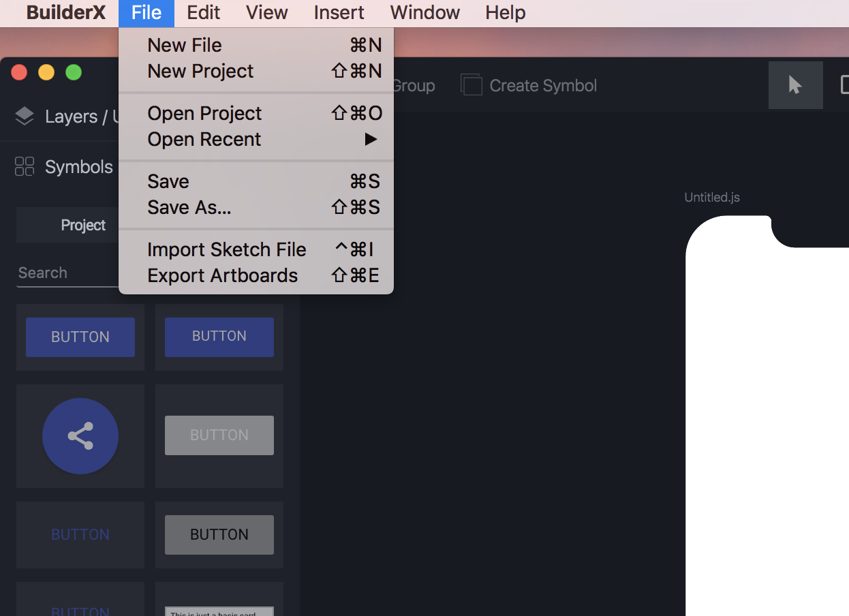Open the Symbols panel label
This screenshot has width=849, height=616.
pyautogui.click(x=79, y=167)
